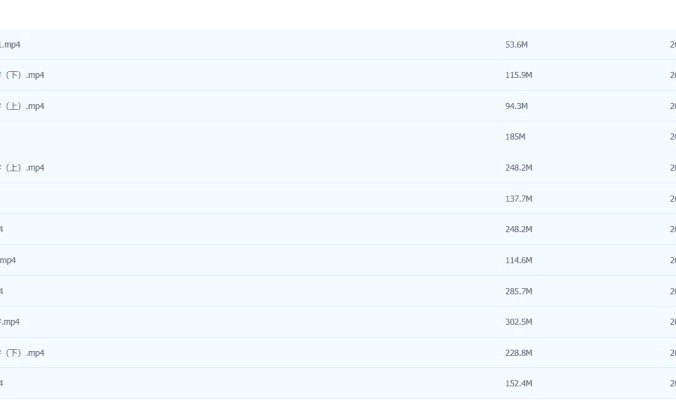Viewport: 676px width, 418px height.
Task: Click the 94.3M size cell
Action: [516, 107]
